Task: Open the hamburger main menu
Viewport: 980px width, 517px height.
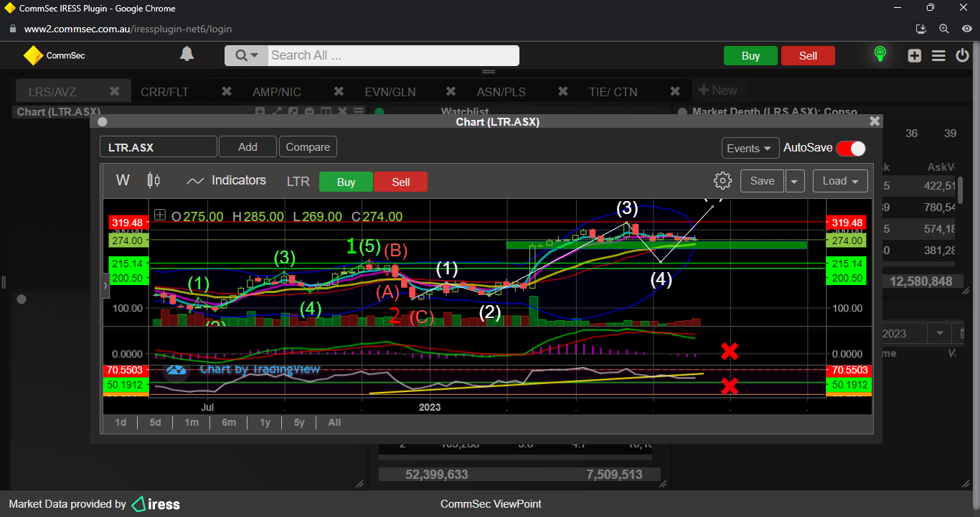Action: pos(938,55)
